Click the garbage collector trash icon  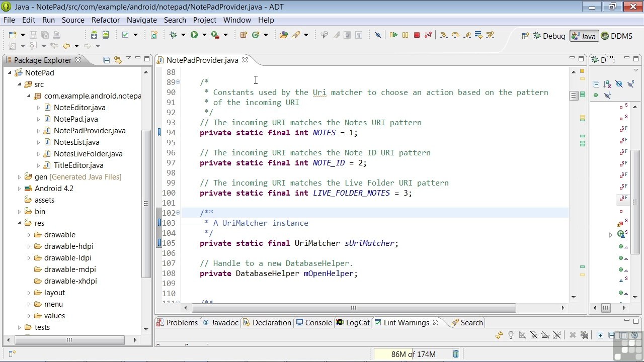(455, 354)
